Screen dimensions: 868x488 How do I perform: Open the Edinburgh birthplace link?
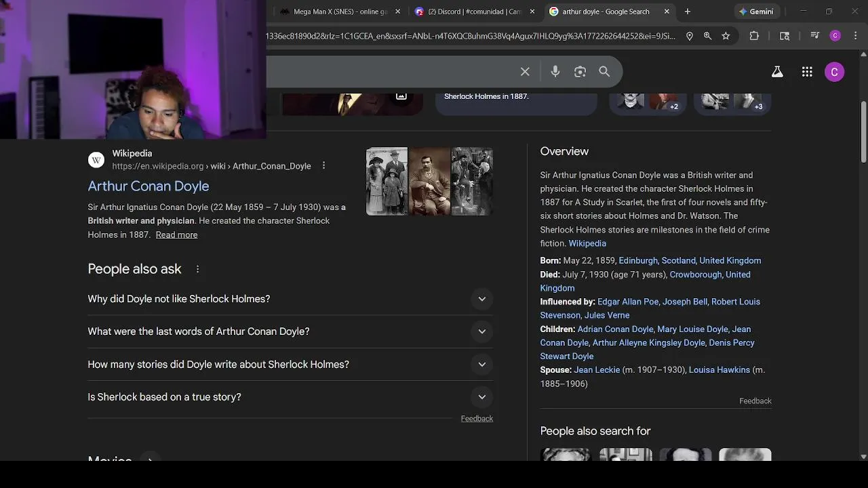click(638, 260)
